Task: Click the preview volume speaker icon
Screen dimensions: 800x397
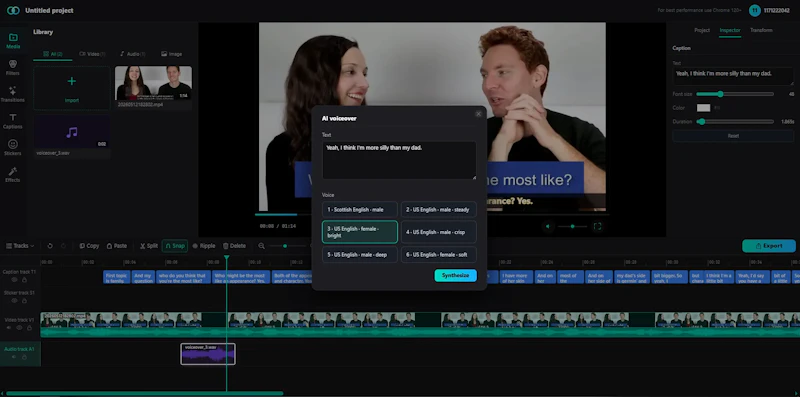Action: (x=548, y=227)
